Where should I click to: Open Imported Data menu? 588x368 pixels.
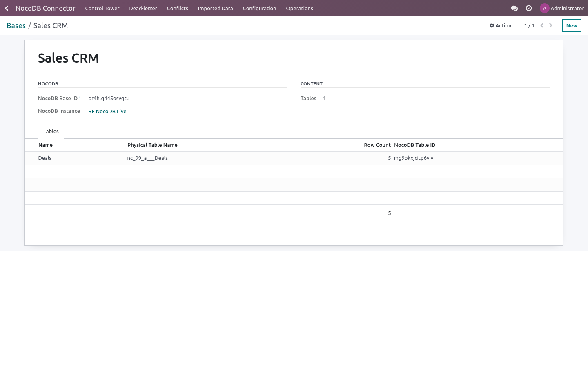pos(215,8)
